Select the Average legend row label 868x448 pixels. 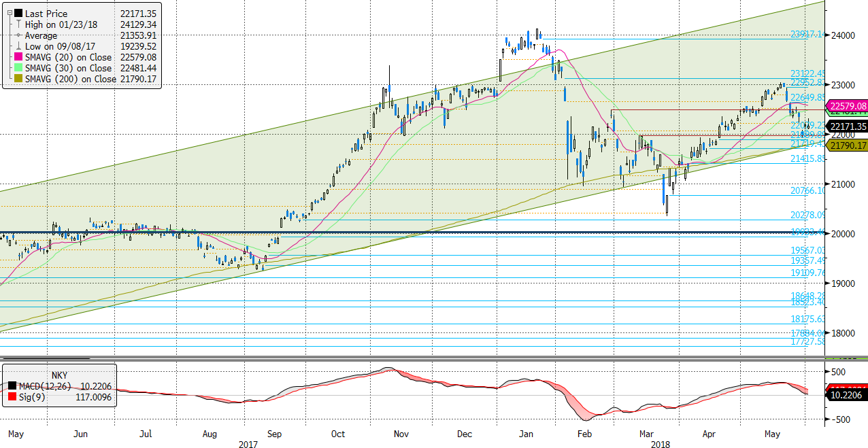click(42, 35)
